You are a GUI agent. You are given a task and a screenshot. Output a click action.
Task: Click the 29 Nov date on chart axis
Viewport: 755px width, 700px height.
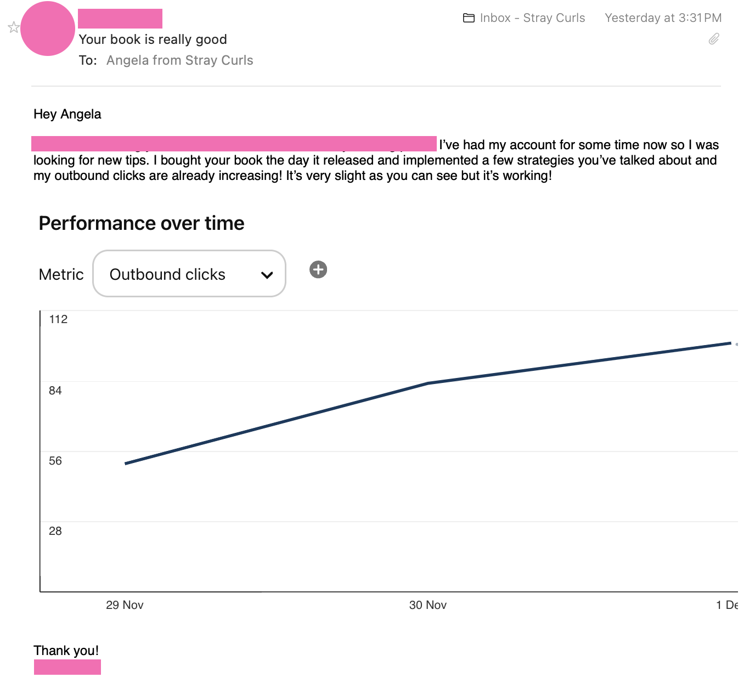point(125,605)
